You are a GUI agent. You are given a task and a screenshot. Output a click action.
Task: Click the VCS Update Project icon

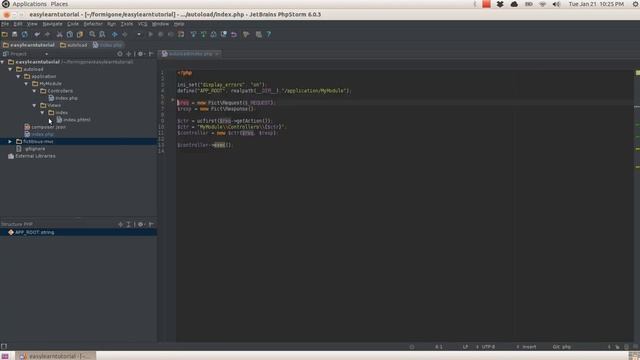(x=193, y=34)
